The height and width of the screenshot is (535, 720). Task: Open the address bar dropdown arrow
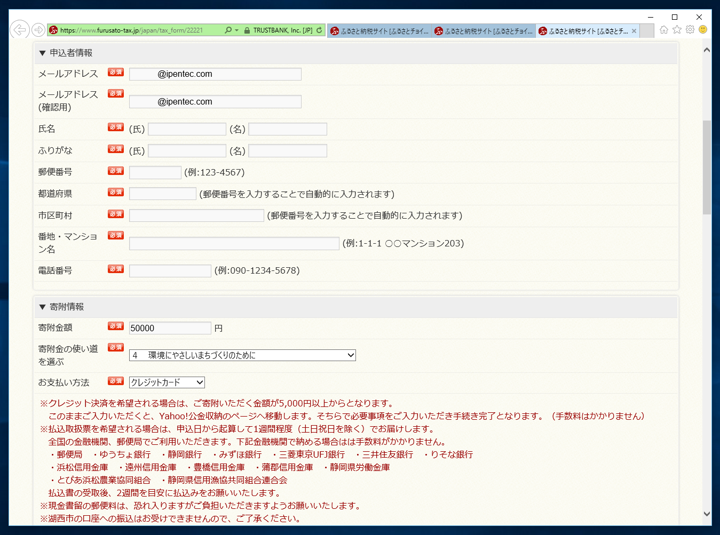pos(237,30)
